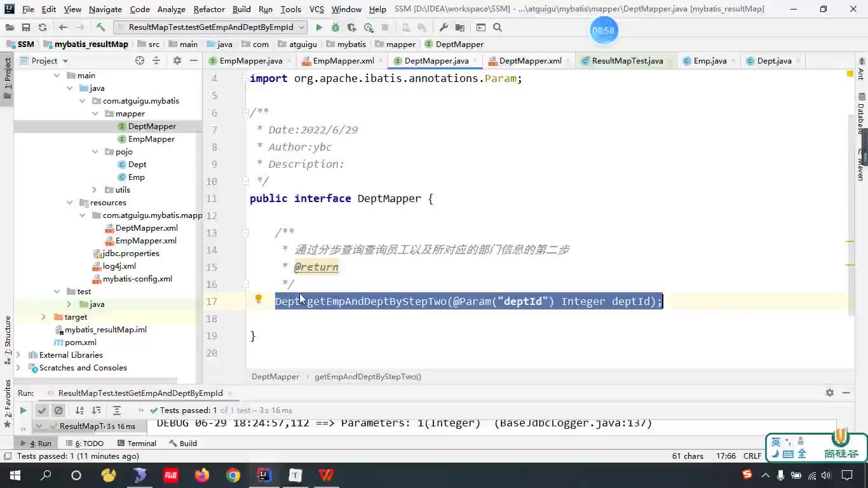
Task: Open the TODO tool window
Action: coord(83,444)
